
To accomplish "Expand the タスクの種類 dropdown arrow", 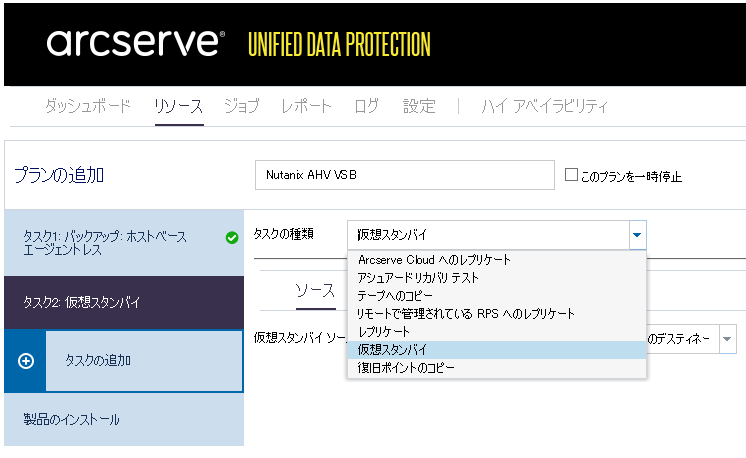I will click(x=637, y=235).
